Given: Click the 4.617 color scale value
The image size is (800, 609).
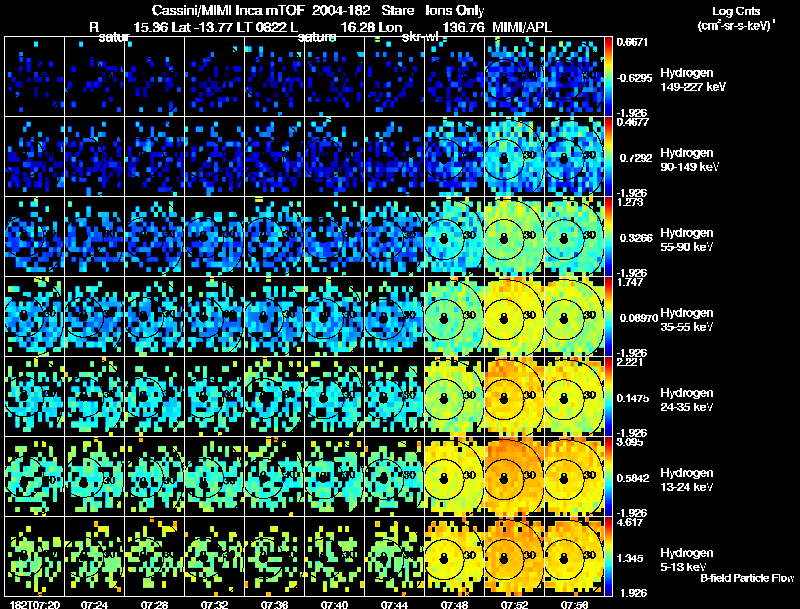Looking at the screenshot, I should (630, 522).
